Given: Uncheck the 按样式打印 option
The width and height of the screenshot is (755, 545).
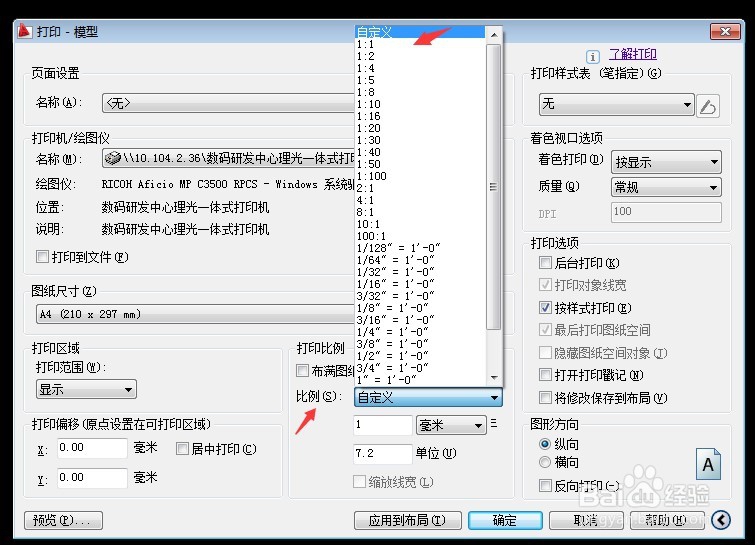Looking at the screenshot, I should click(x=545, y=308).
